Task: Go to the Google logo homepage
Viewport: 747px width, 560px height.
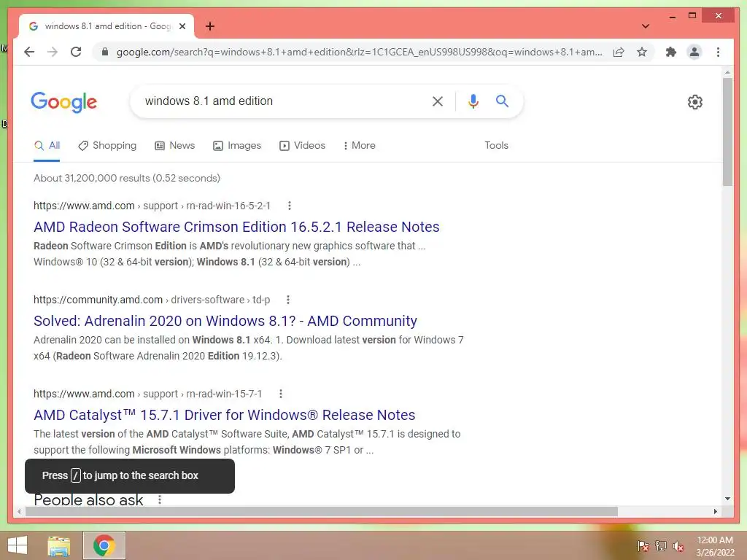Action: point(64,102)
